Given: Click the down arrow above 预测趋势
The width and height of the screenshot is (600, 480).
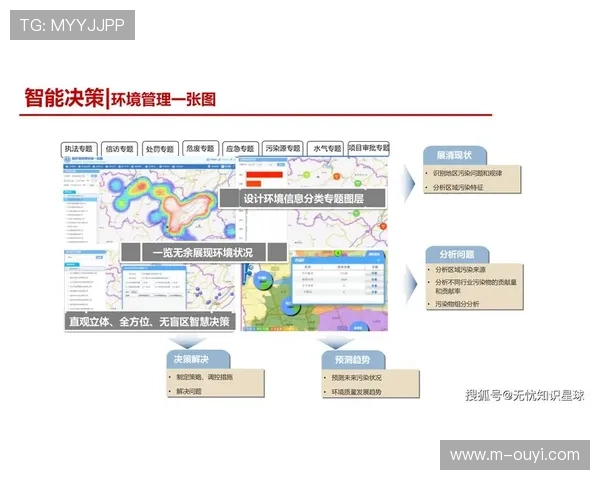Looking at the screenshot, I should click(x=336, y=343).
